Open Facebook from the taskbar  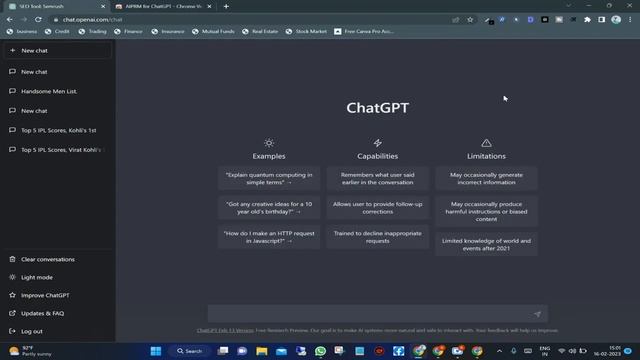tap(399, 351)
